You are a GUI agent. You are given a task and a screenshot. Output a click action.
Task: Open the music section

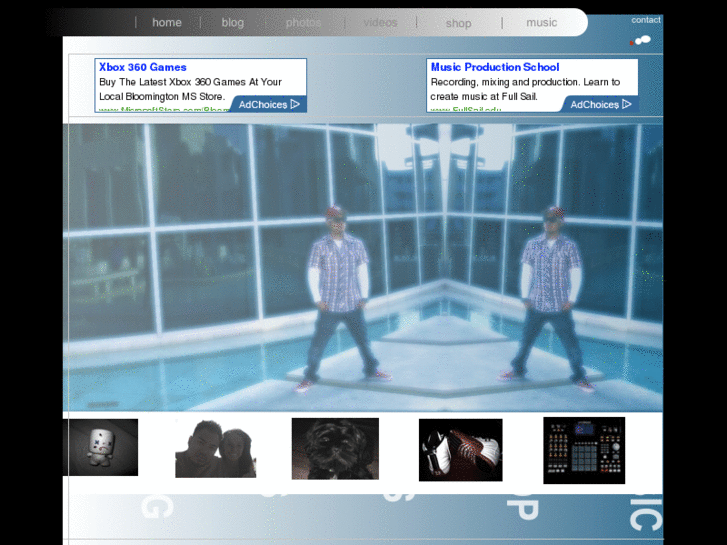(542, 22)
